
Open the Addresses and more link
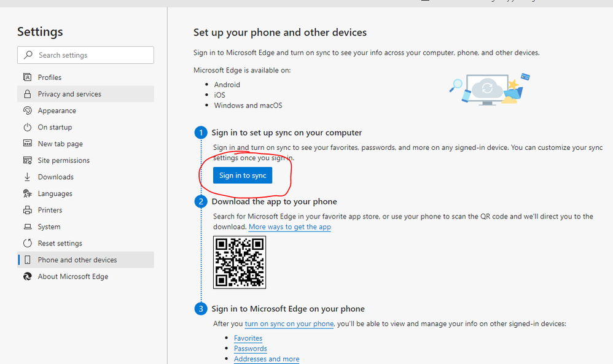click(x=267, y=359)
